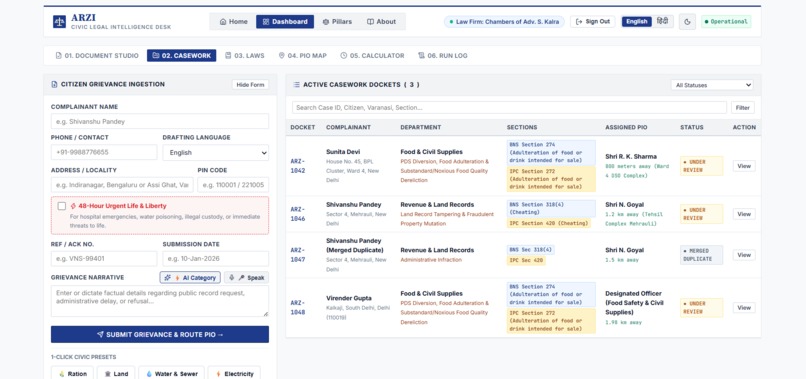Click the Operational status badge
The image size is (806, 379).
click(726, 22)
